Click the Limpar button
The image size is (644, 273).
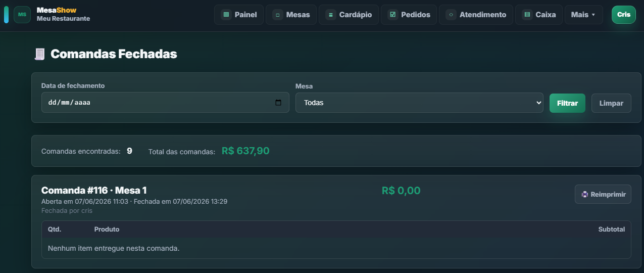(x=611, y=103)
